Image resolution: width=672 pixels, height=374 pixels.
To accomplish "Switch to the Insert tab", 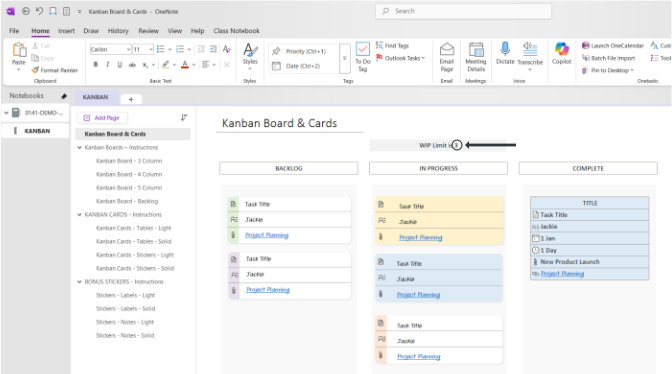I will 66,31.
